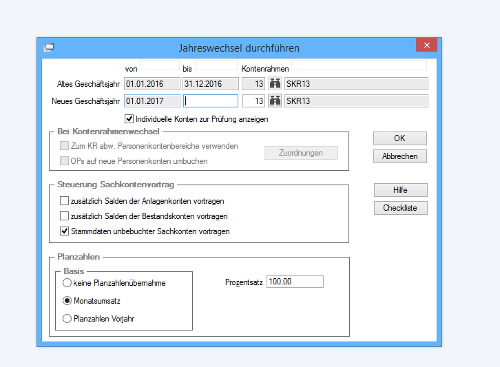This screenshot has height=367, width=500.
Task: Click SKR13 name field in Neues Geschäftsjahr row
Action: pyautogui.click(x=356, y=101)
